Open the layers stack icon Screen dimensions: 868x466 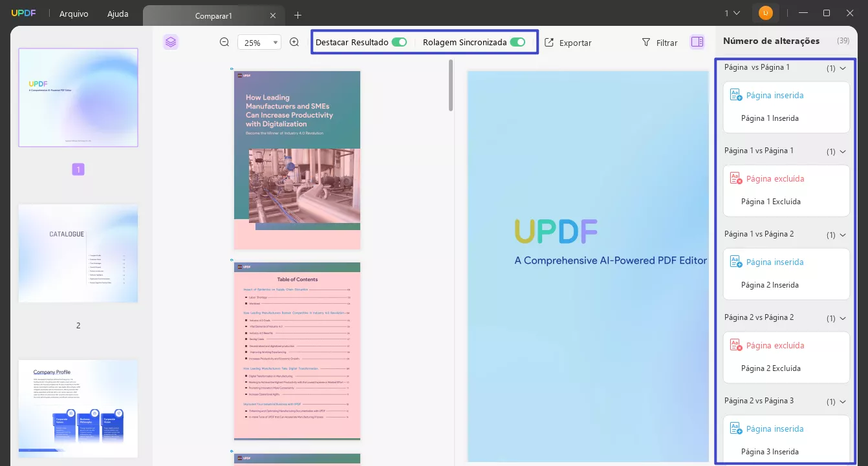point(171,42)
